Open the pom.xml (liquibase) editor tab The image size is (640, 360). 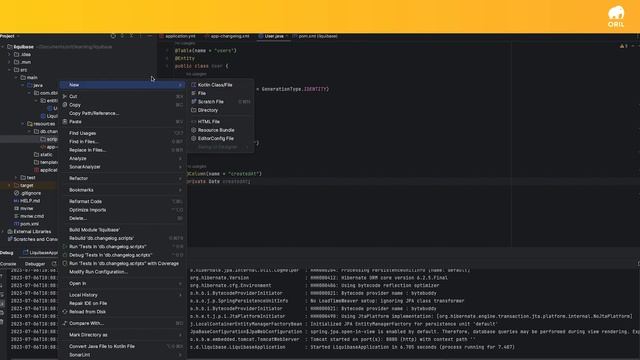pyautogui.click(x=316, y=36)
